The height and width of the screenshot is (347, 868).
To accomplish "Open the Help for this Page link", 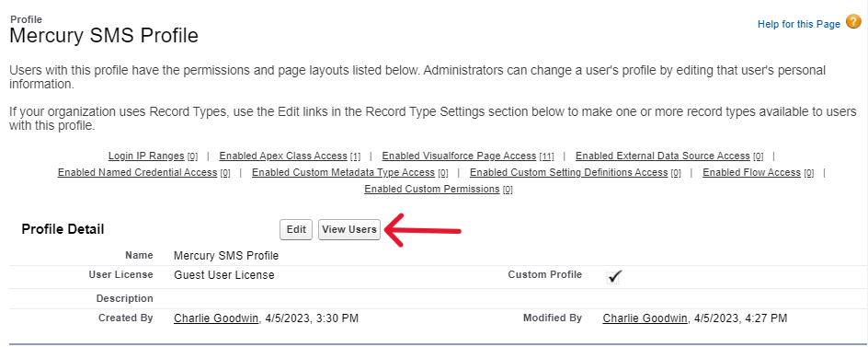I will point(799,24).
